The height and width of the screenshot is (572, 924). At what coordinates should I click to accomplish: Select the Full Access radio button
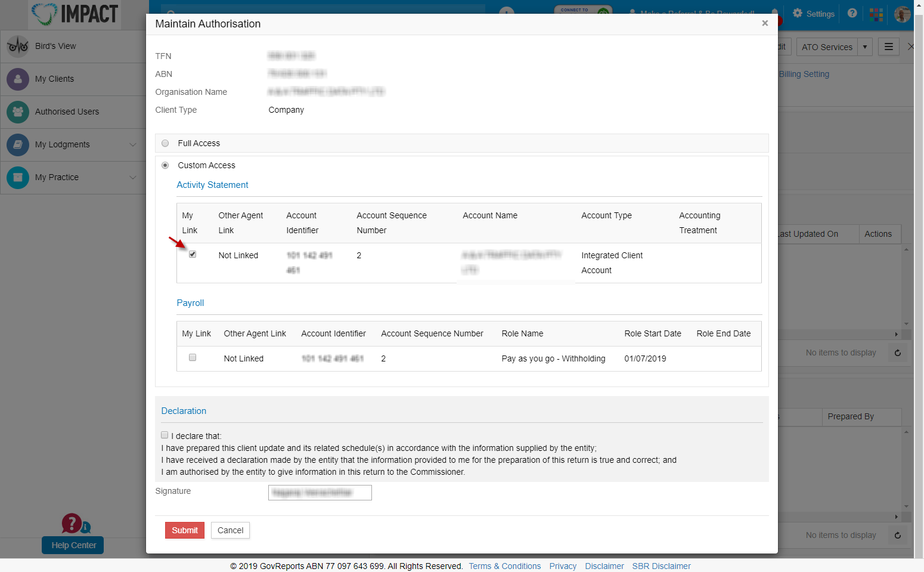coord(165,143)
